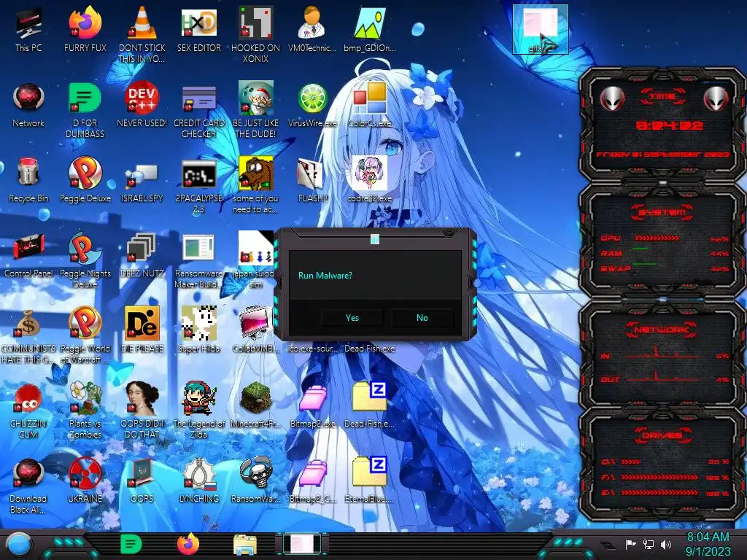Open File Explorer from taskbar
Viewport: 747px width, 560px height.
245,545
